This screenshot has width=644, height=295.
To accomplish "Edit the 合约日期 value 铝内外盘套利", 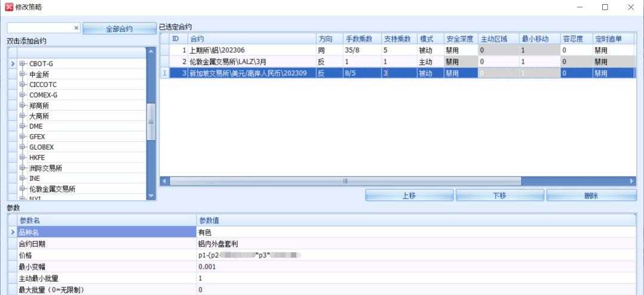I will point(416,244).
